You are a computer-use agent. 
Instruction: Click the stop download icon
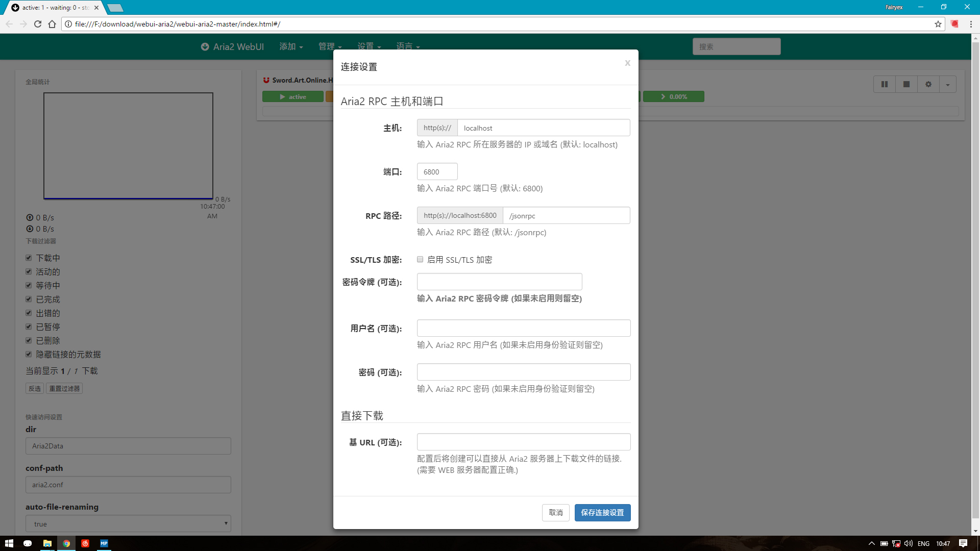906,84
